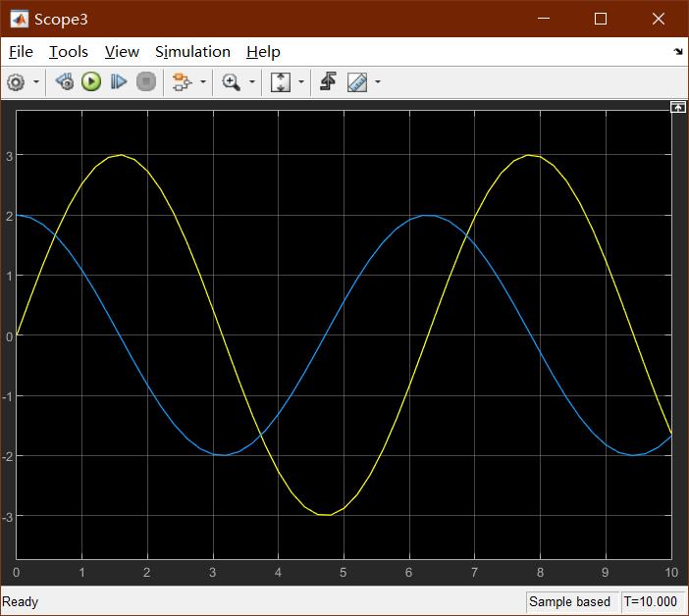
Task: Minimize the Scope3 window
Action: [544, 19]
